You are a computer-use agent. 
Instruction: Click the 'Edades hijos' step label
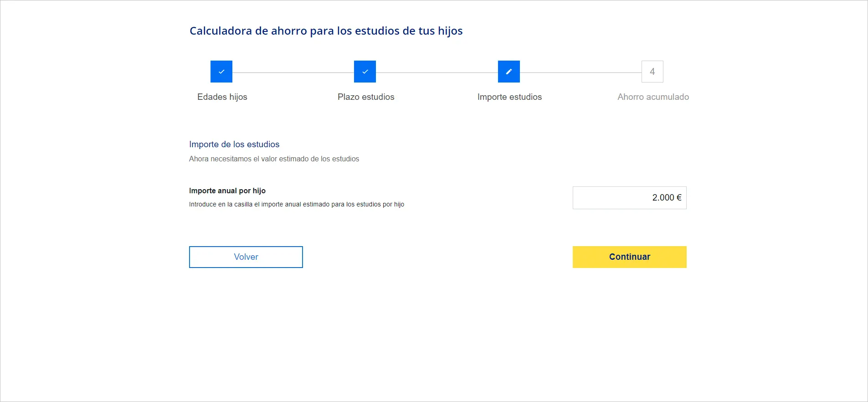click(222, 97)
